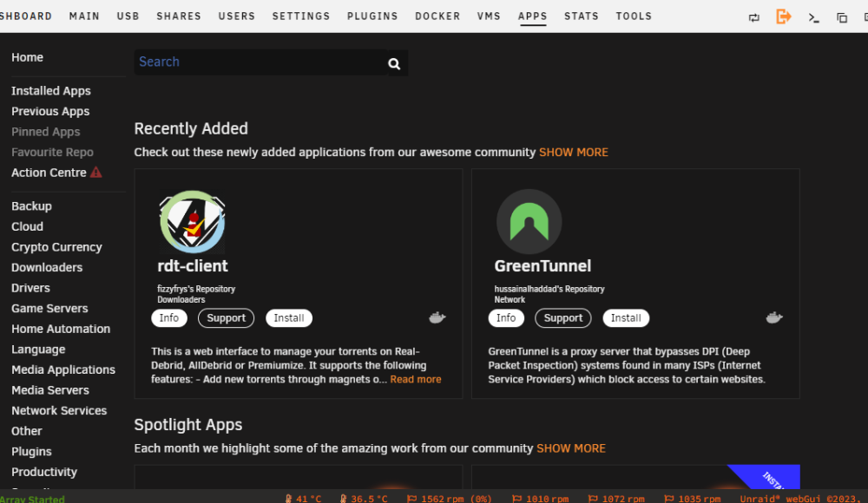Open Action Centre in sidebar

point(49,173)
